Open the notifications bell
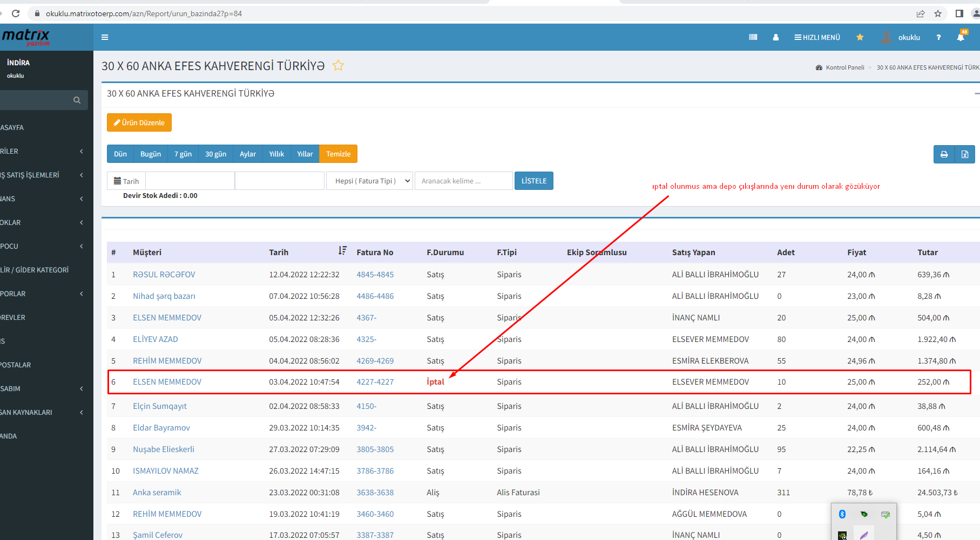The width and height of the screenshot is (980, 540). pyautogui.click(x=961, y=37)
